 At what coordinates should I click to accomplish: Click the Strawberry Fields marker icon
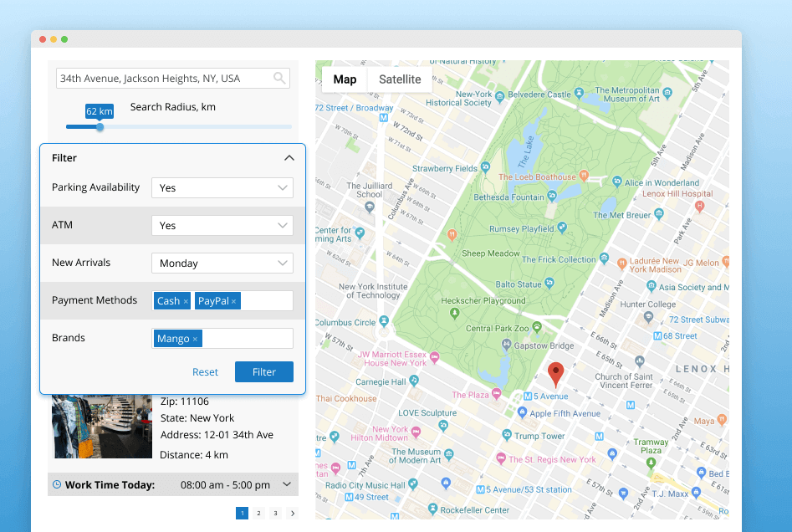pos(485,166)
